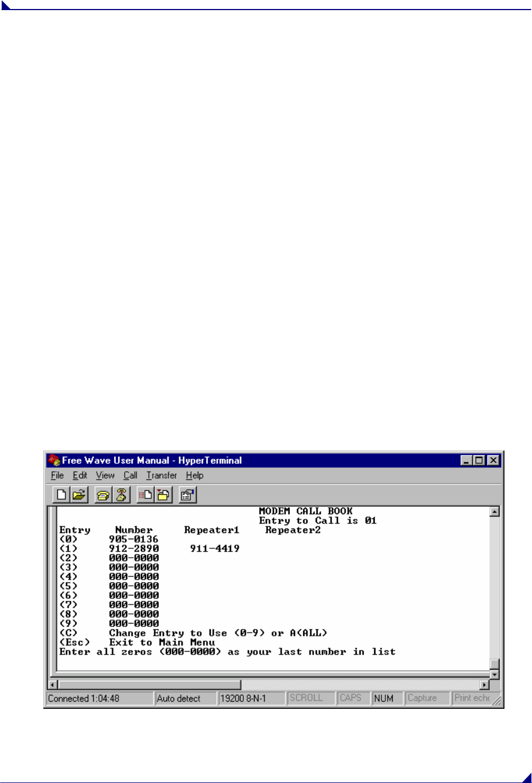The height and width of the screenshot is (783, 532).
Task: Click the 'Change Entry to Use' option line
Action: click(193, 633)
